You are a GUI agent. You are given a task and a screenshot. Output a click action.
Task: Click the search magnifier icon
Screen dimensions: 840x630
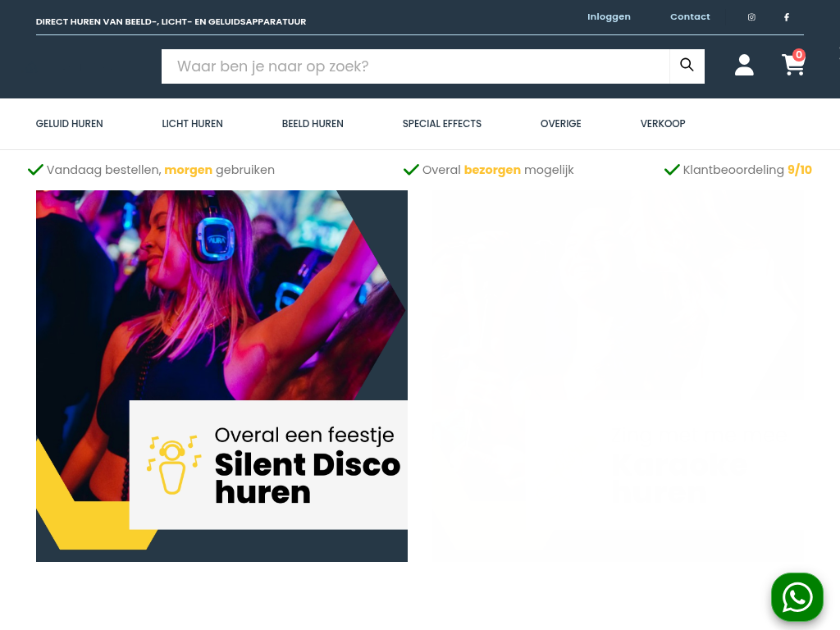(687, 66)
